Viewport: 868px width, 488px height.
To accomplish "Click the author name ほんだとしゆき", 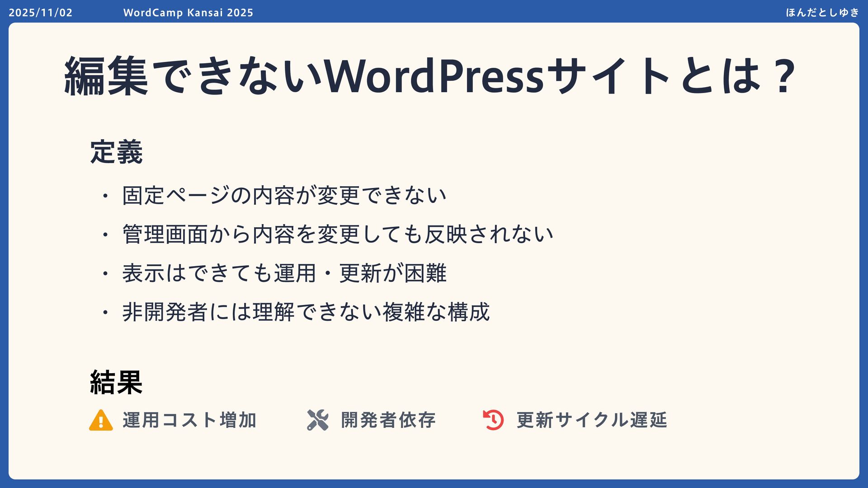I will coord(822,13).
